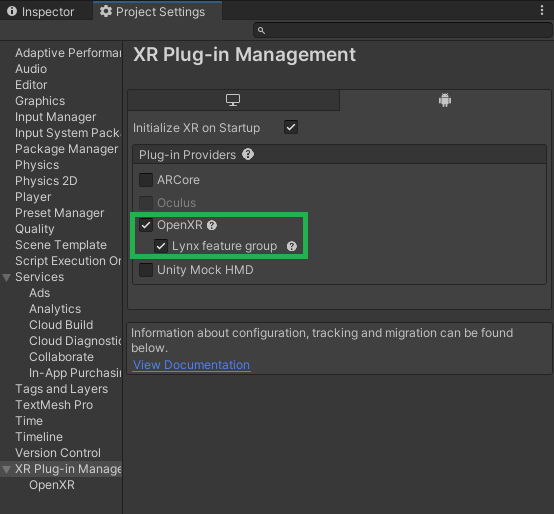Select the Project Settings tab
The width and height of the screenshot is (554, 514).
[x=157, y=12]
